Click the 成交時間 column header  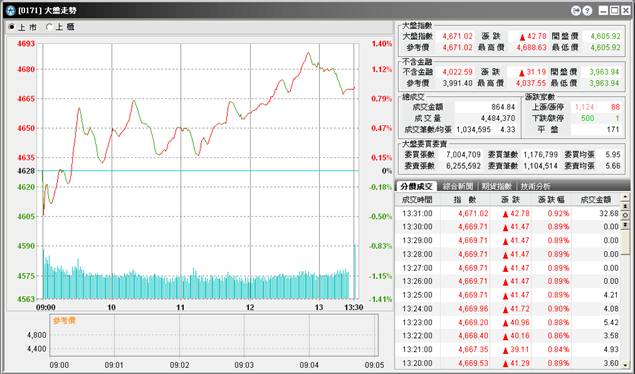(417, 200)
